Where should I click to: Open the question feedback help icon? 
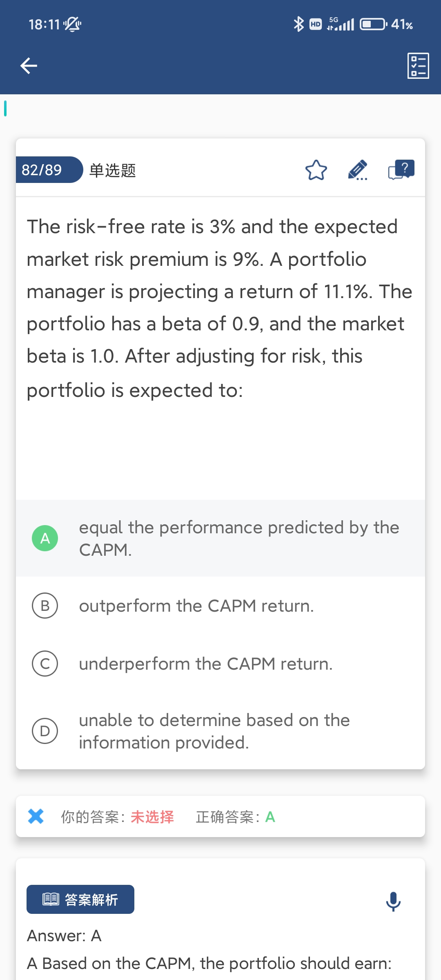click(x=401, y=169)
